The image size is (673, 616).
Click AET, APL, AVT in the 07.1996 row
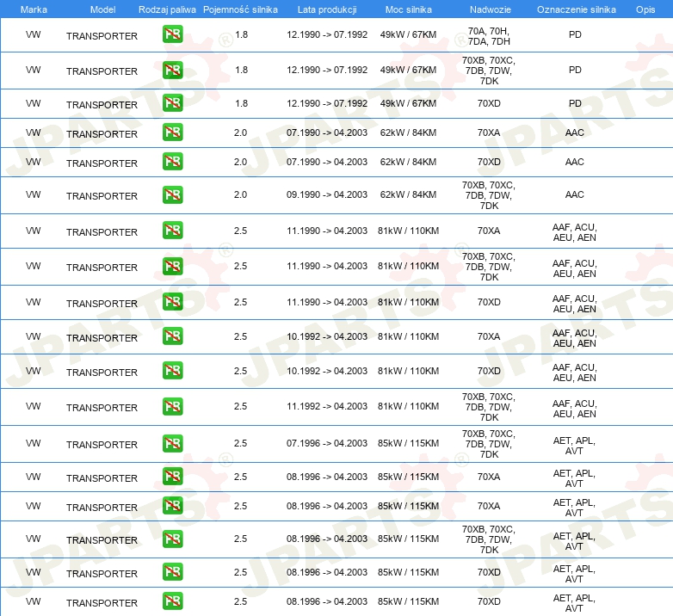coord(574,446)
